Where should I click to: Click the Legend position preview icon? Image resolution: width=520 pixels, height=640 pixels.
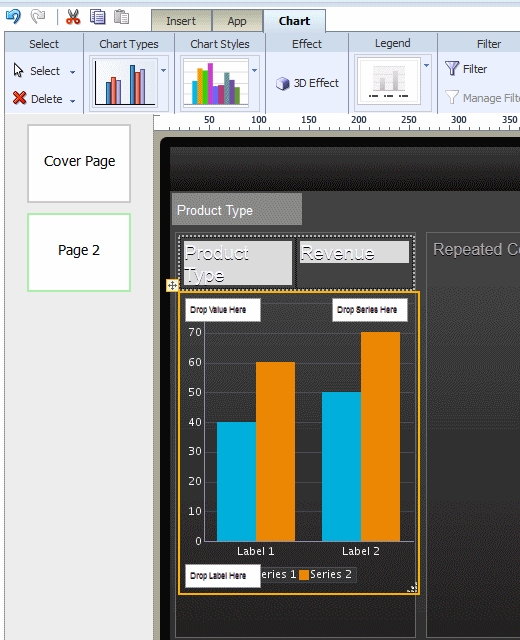coord(389,81)
